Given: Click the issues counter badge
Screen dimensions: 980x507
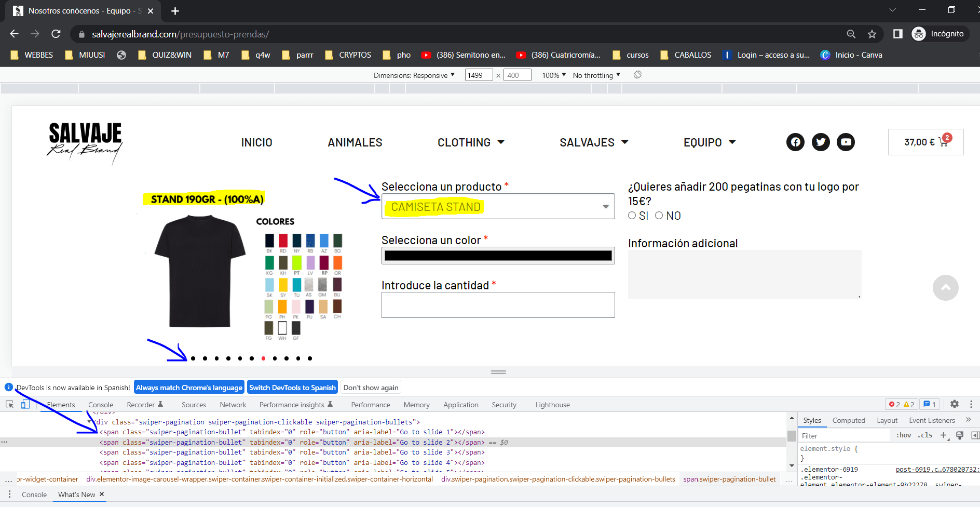Looking at the screenshot, I should pyautogui.click(x=930, y=405).
